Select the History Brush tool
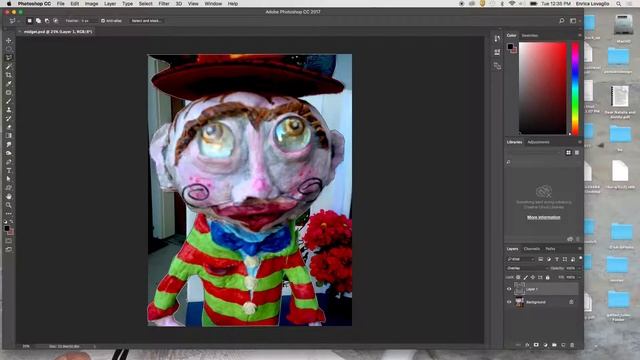Viewport: 640px width, 360px height. [x=9, y=118]
